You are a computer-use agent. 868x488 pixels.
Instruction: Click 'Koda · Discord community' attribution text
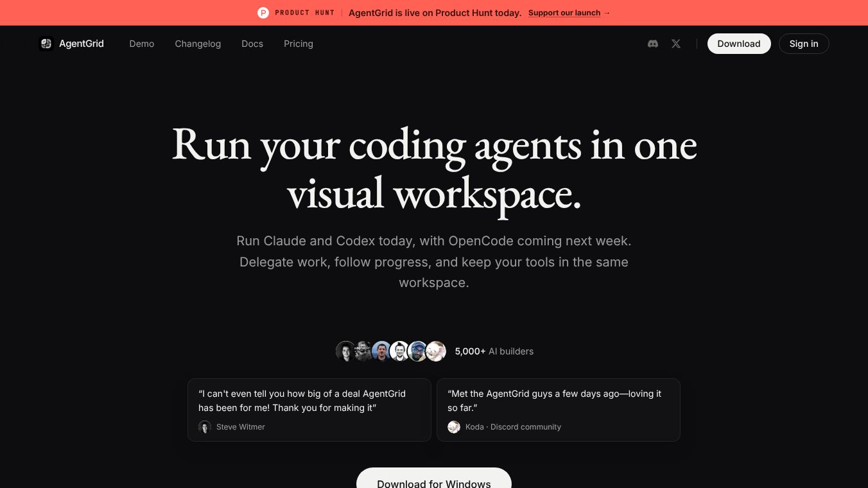[x=513, y=427]
